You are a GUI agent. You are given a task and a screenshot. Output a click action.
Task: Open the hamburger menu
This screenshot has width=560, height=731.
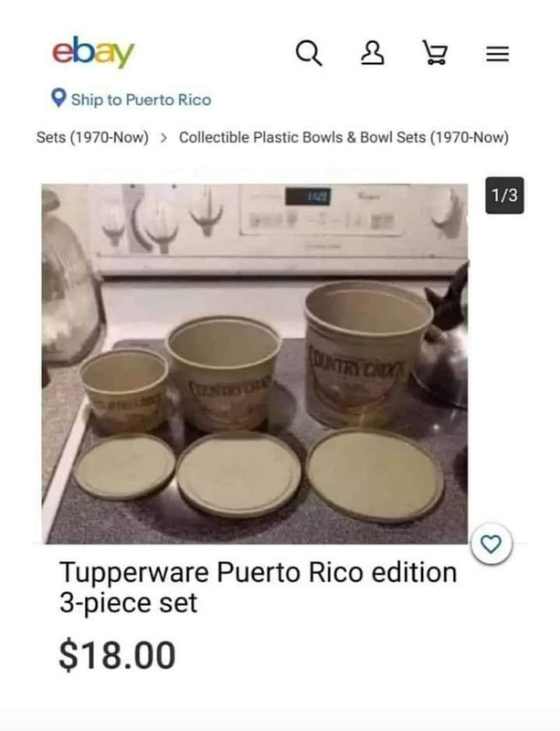[x=498, y=54]
